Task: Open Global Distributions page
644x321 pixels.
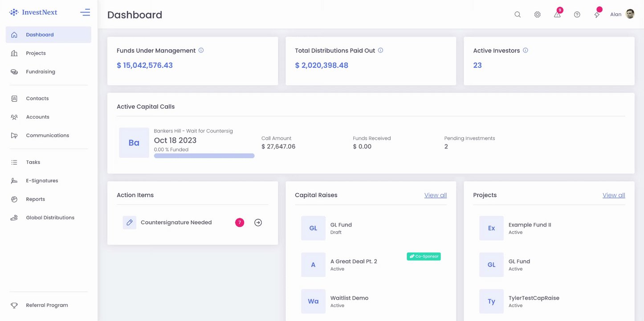Action: tap(50, 218)
